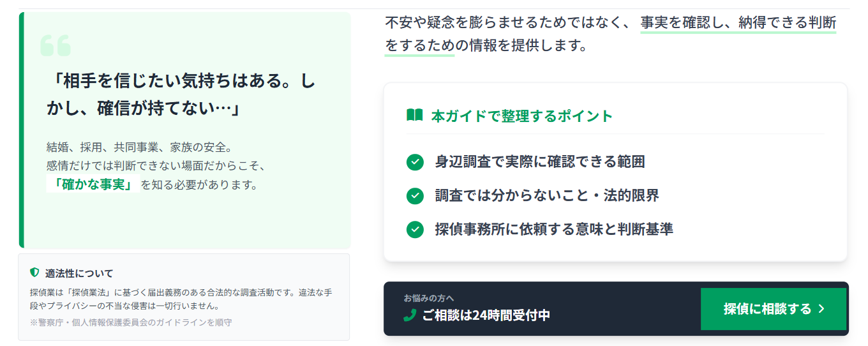Click the green phone icon in the dark banner

[410, 315]
